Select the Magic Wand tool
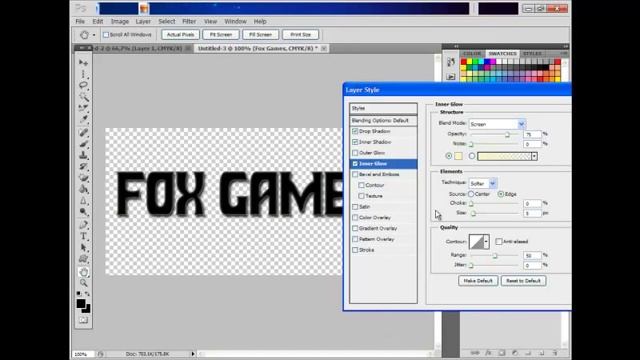This screenshot has width=640, height=360. tap(83, 97)
